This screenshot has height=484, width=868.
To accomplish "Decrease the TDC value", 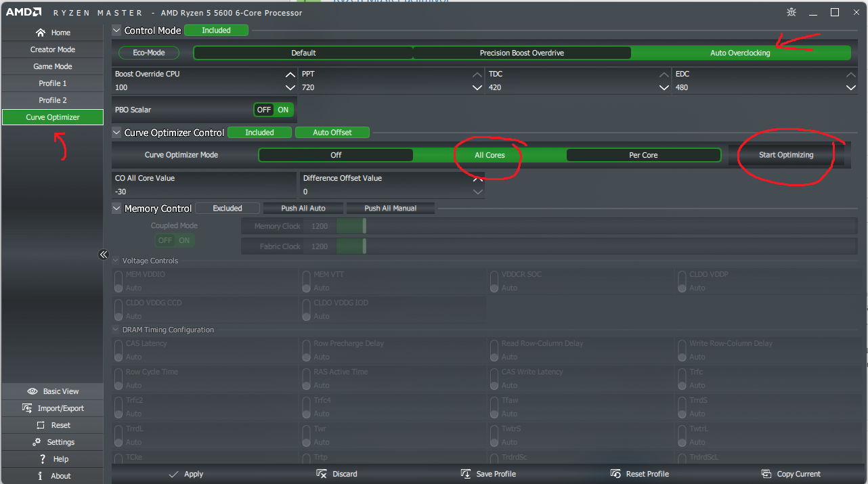I will coord(664,87).
